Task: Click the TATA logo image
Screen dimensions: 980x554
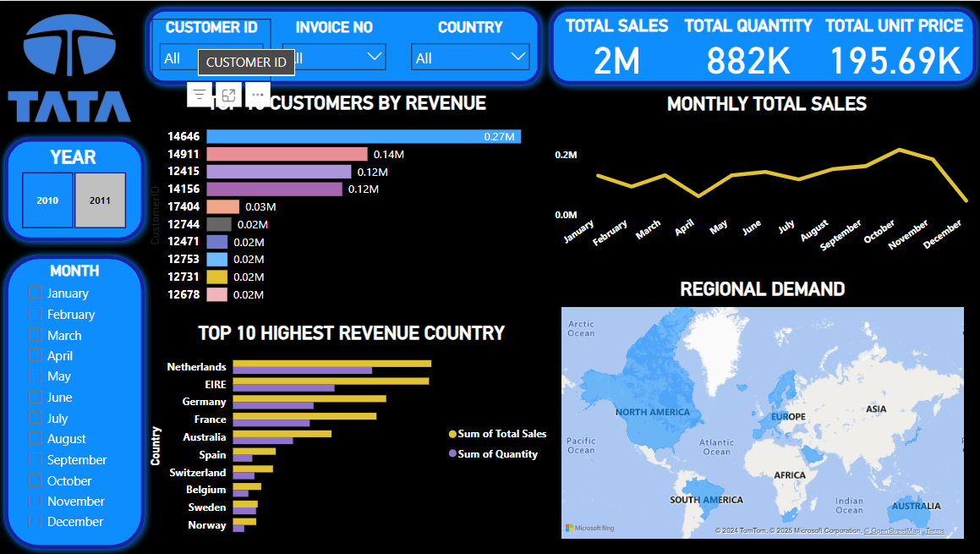Action: [x=70, y=70]
